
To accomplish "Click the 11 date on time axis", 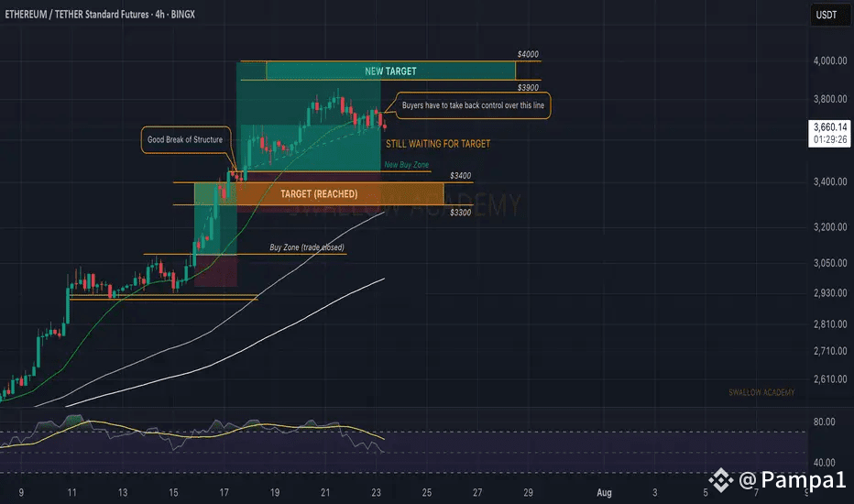I will tap(71, 493).
